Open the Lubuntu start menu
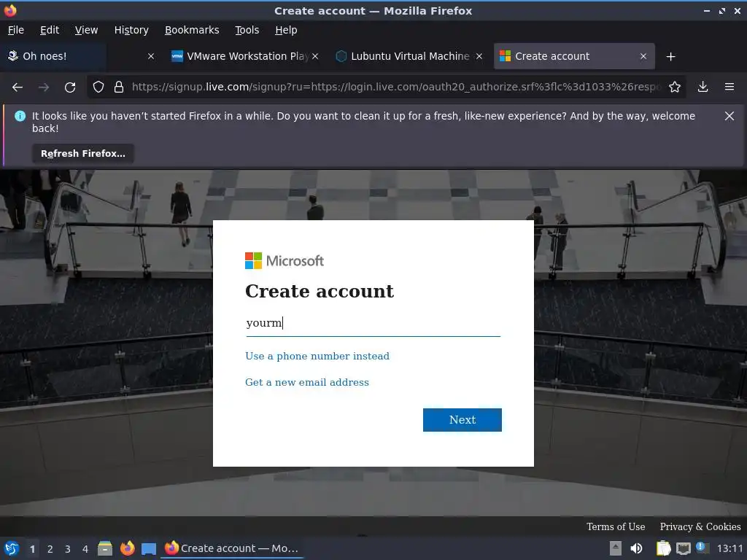This screenshot has height=560, width=747. 12,548
